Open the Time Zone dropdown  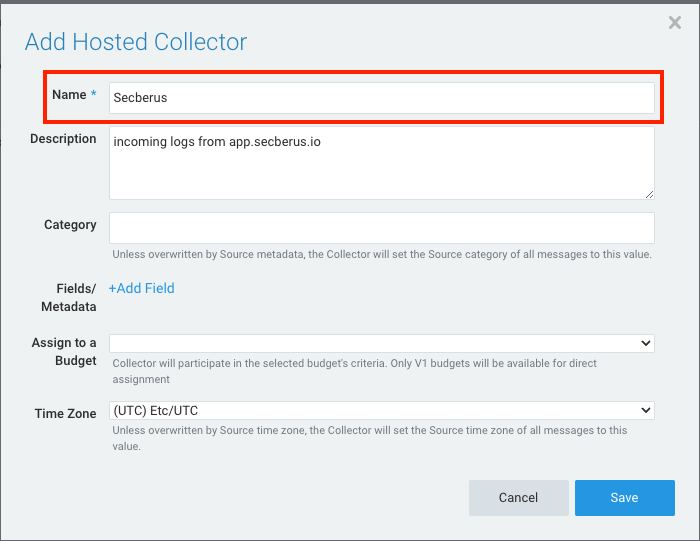point(382,410)
